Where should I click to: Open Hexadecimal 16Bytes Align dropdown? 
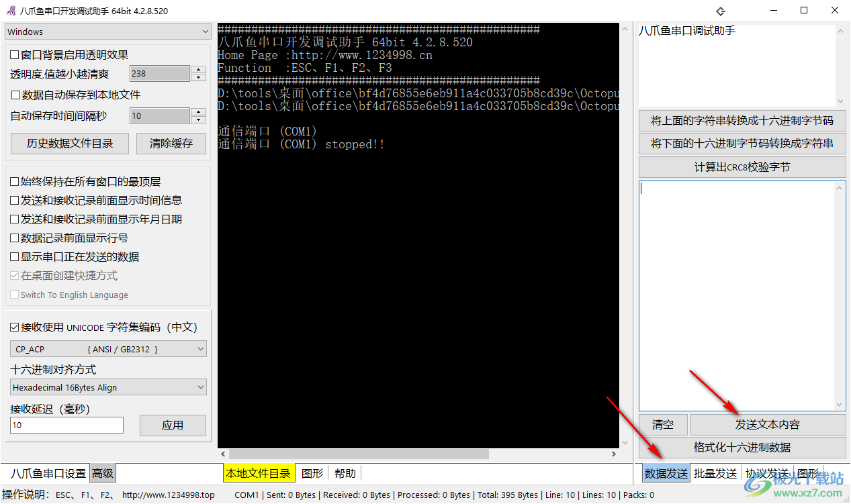(x=108, y=387)
